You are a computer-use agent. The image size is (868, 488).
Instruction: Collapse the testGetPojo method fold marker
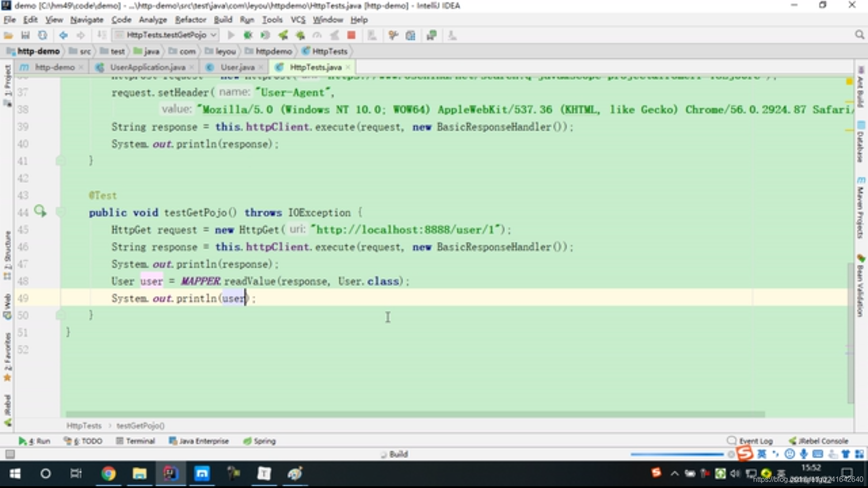(61, 211)
